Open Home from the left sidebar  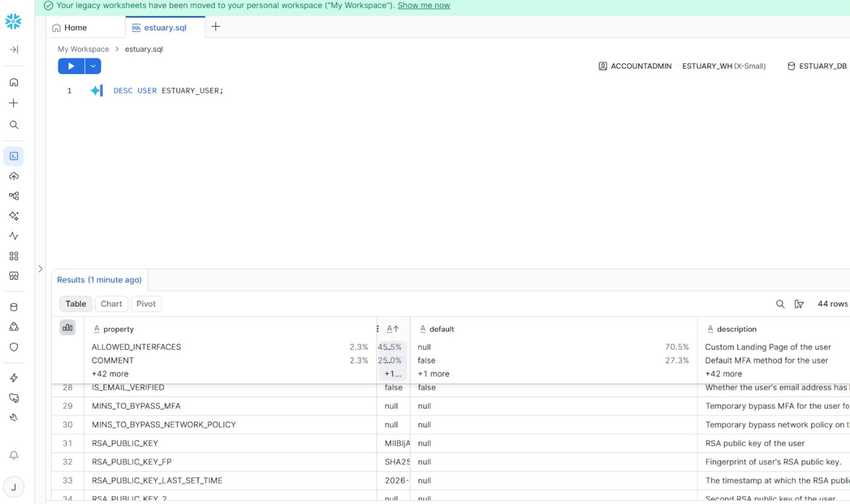14,82
